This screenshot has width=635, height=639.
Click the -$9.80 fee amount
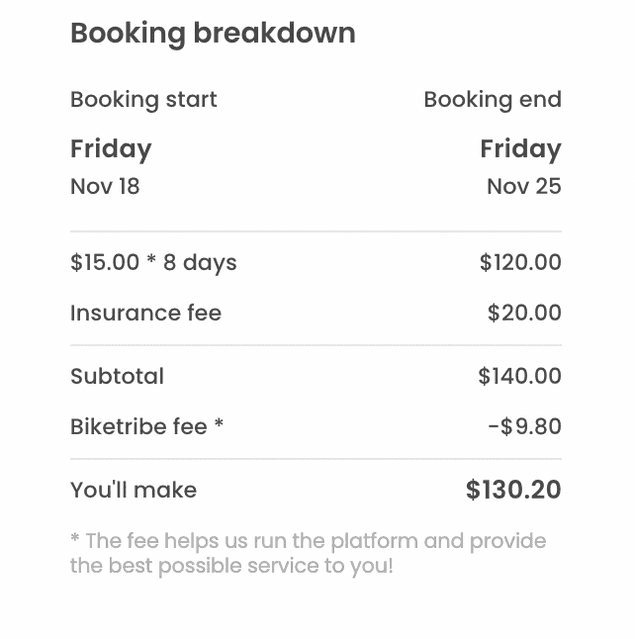[x=524, y=427]
